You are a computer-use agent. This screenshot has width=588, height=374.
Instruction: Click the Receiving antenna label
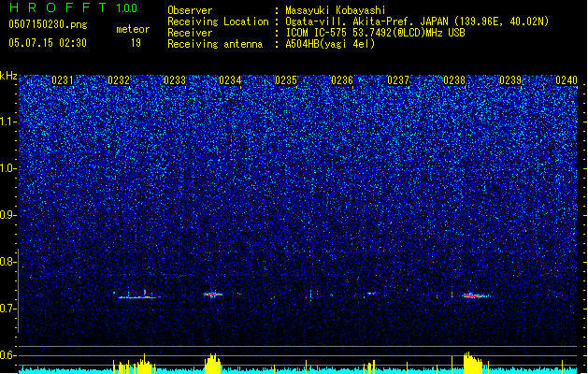click(x=215, y=44)
